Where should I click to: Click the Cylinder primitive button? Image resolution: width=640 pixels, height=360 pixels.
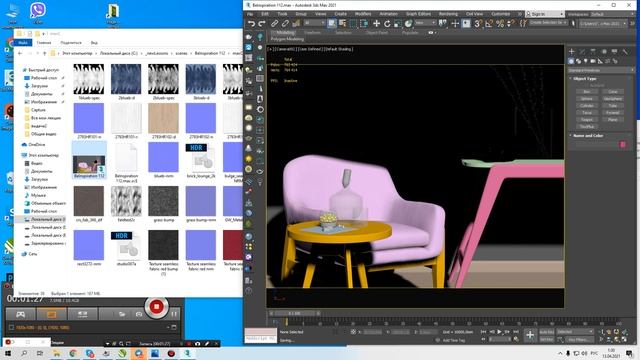pyautogui.click(x=587, y=105)
